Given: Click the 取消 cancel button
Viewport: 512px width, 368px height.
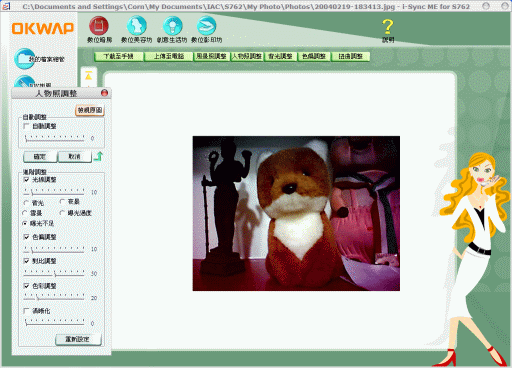Looking at the screenshot, I should click(74, 156).
